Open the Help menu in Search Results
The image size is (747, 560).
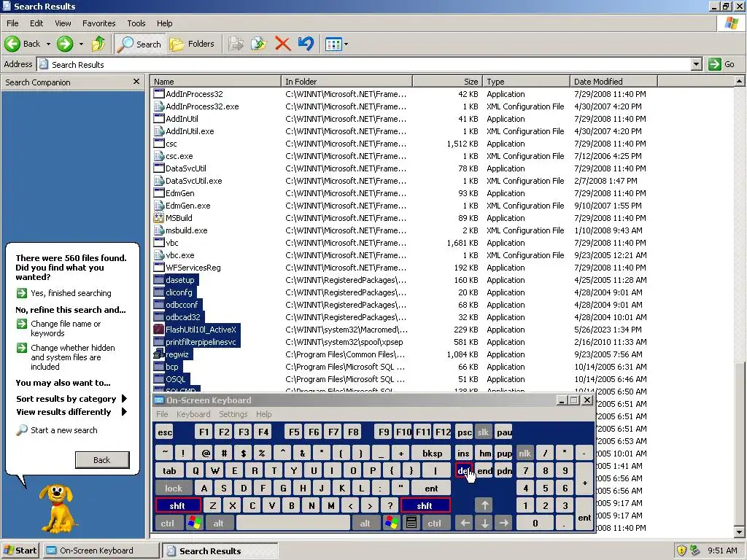[x=164, y=23]
